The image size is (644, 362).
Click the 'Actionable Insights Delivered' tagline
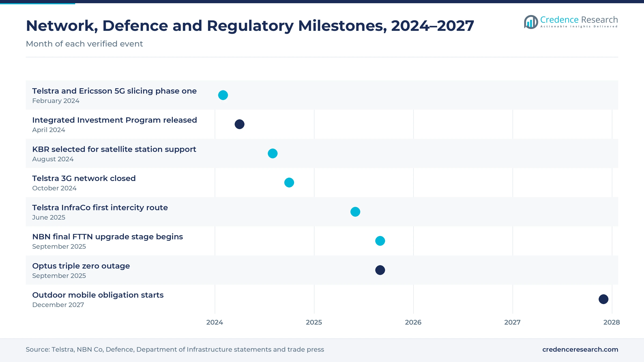[x=579, y=27]
